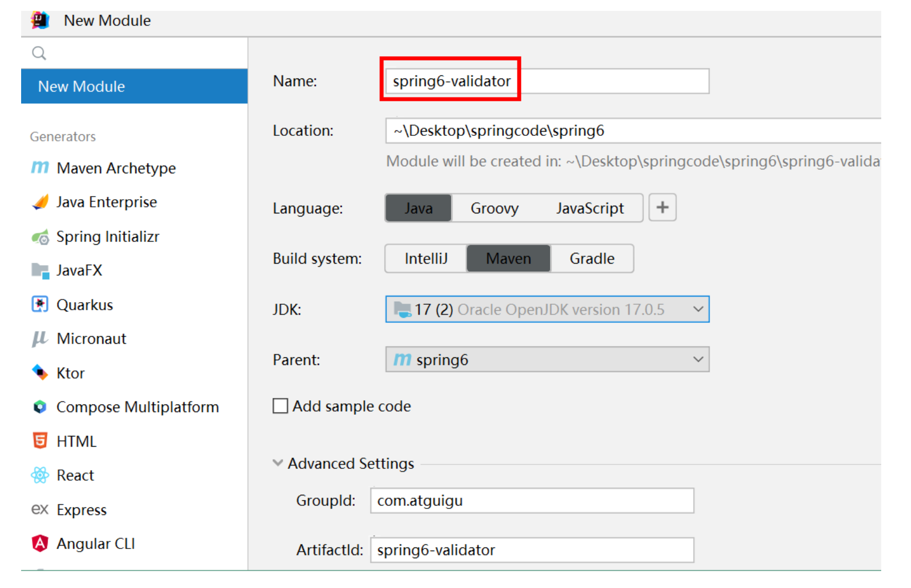911x588 pixels.
Task: Set the language to Java
Action: pos(418,208)
